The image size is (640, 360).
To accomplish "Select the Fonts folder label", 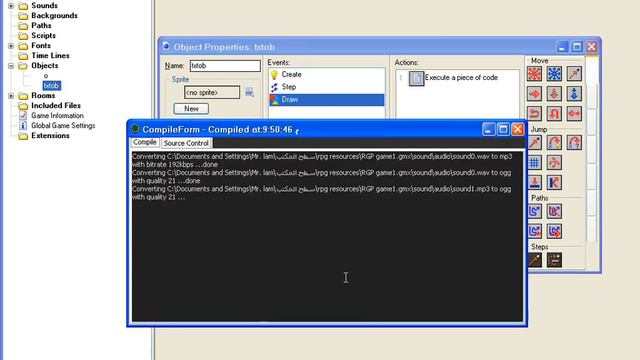I will pyautogui.click(x=41, y=45).
